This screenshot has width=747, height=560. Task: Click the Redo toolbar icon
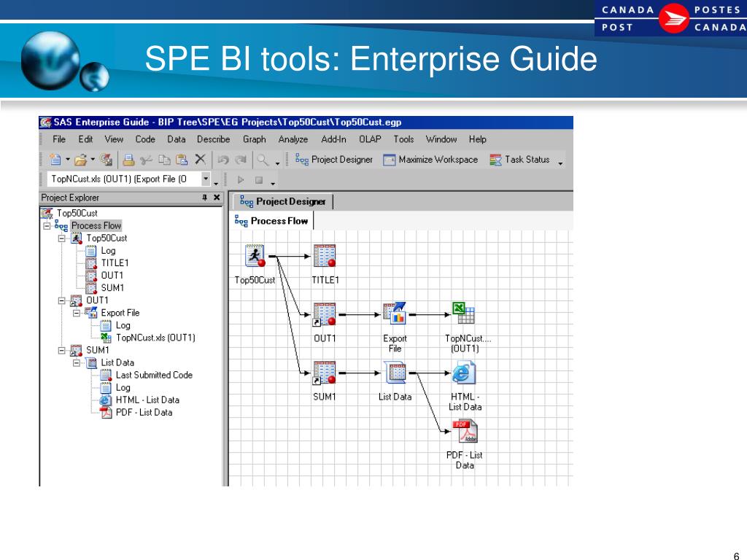(241, 160)
